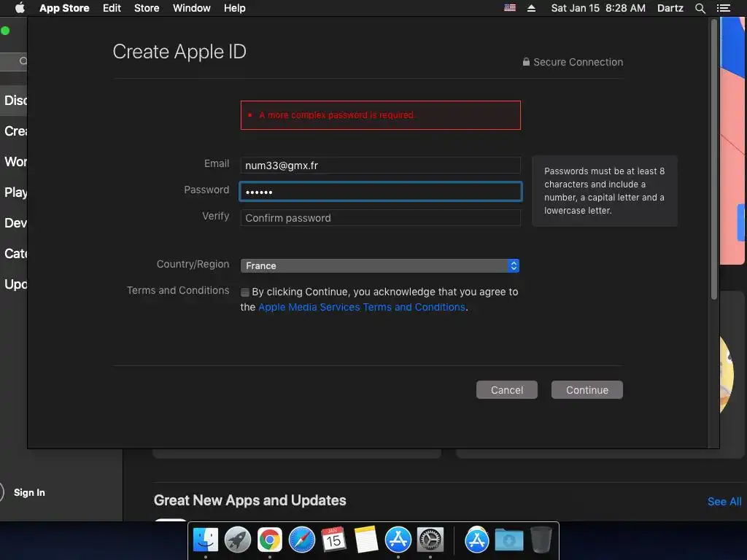Click the eject icon in menu bar
The height and width of the screenshot is (560, 747).
coord(531,8)
